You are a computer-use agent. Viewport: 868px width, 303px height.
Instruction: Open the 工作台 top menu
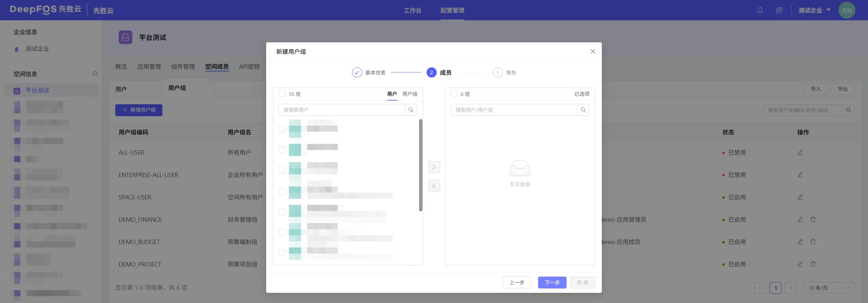point(412,10)
